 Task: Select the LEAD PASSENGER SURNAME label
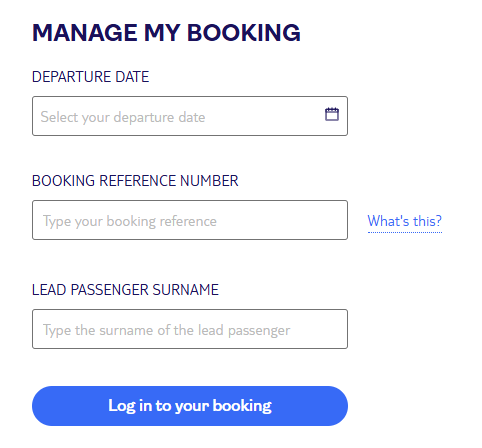point(125,290)
